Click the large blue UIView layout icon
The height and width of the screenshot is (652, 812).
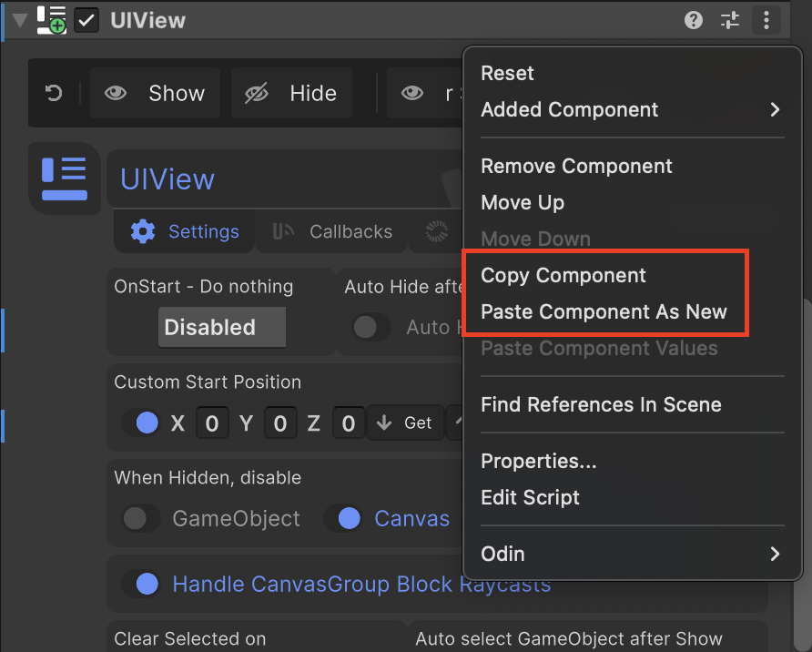65,178
